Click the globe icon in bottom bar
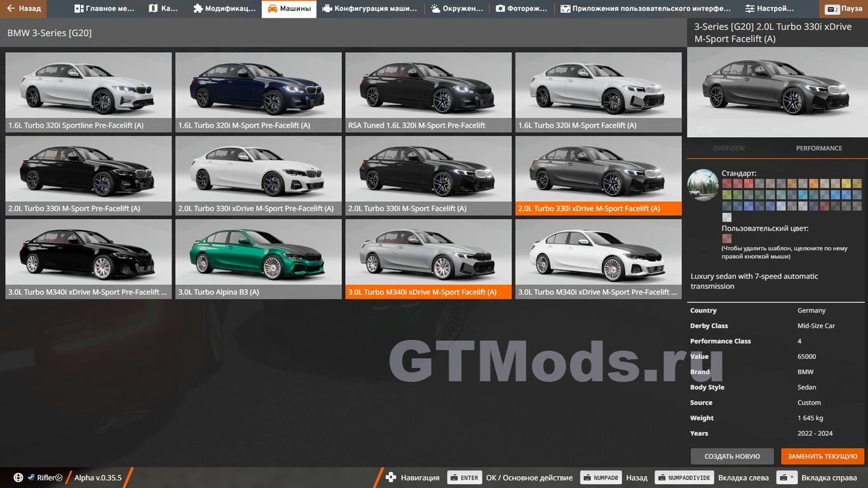The width and height of the screenshot is (868, 488). 18,478
